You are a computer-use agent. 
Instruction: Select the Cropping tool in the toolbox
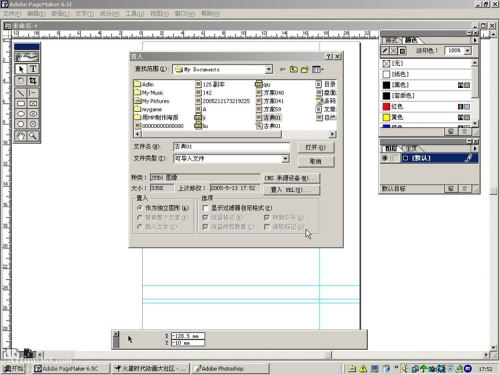33,80
